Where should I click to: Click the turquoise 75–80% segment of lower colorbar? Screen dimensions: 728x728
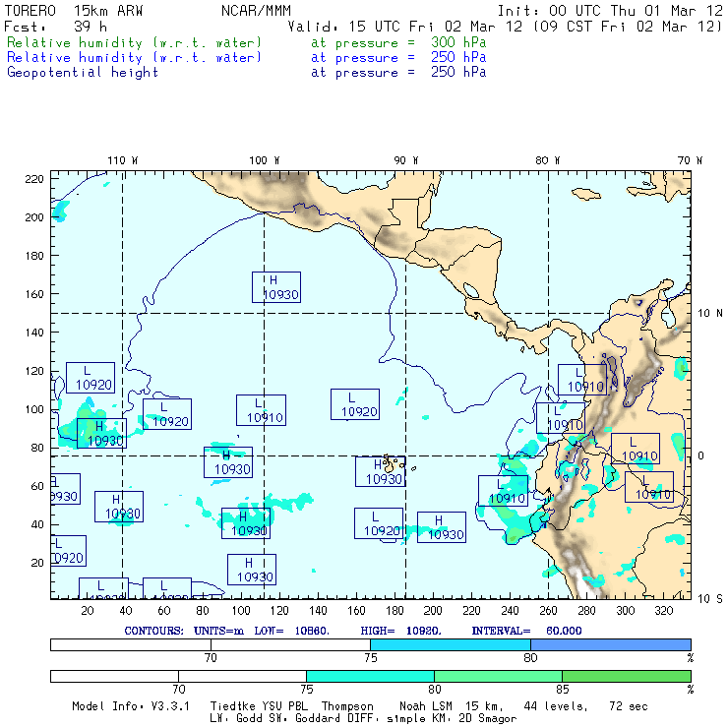(x=370, y=676)
